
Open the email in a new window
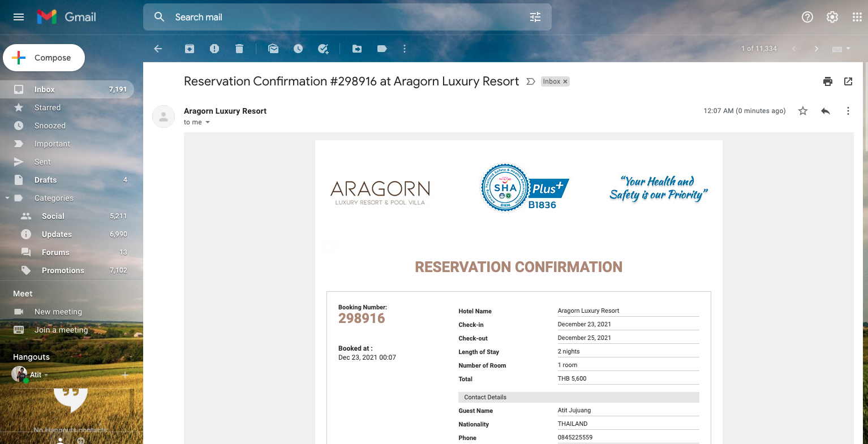[x=848, y=81]
